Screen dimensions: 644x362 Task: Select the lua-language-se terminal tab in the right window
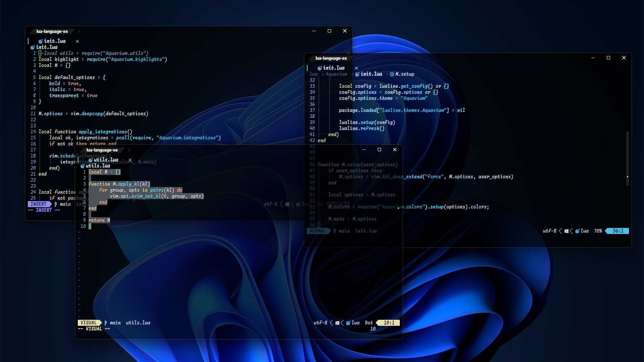(331, 58)
